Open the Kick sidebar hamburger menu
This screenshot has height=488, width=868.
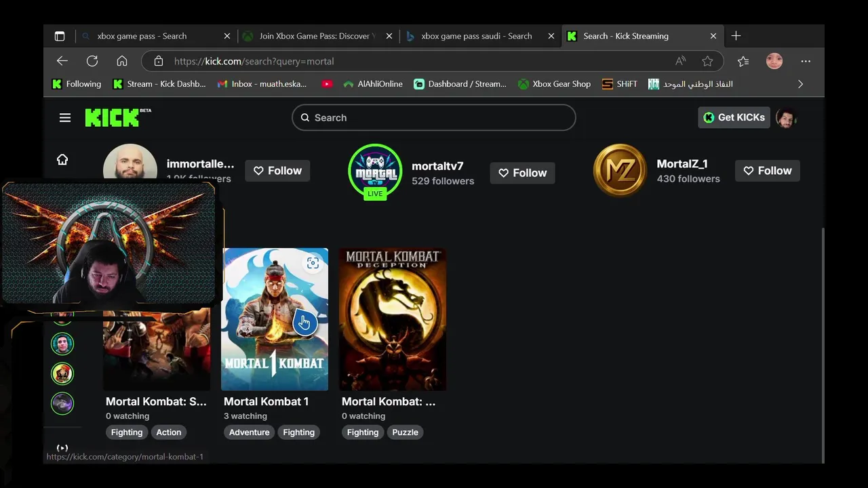[65, 118]
